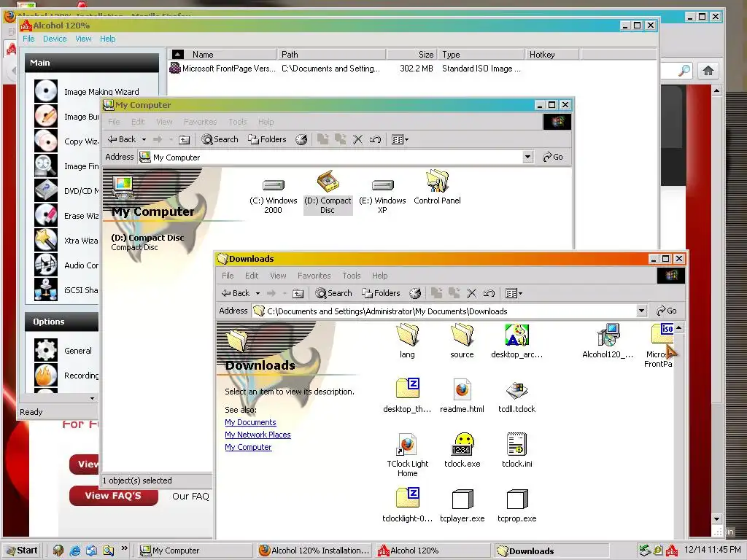The width and height of the screenshot is (747, 560).
Task: Follow the My Documents link
Action: coord(250,422)
